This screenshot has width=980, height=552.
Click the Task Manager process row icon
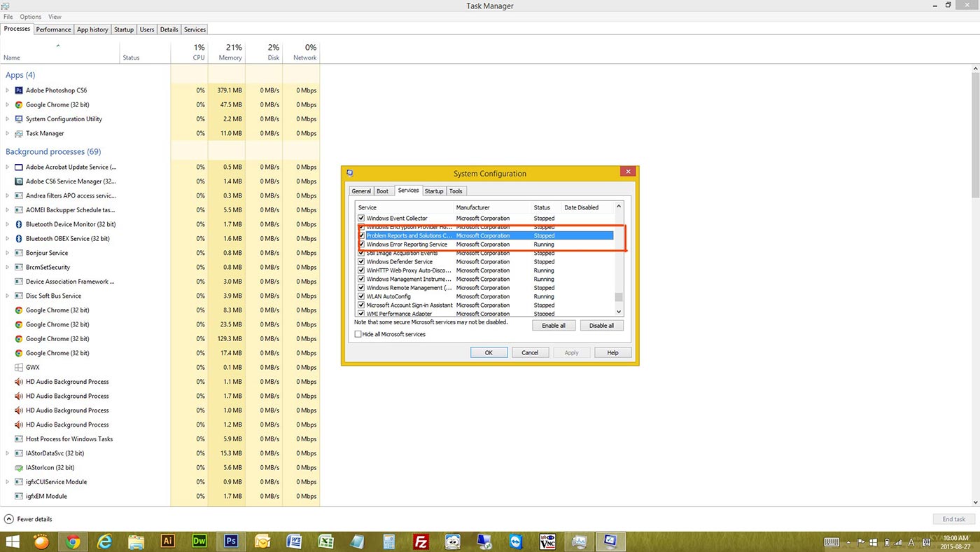pos(19,133)
